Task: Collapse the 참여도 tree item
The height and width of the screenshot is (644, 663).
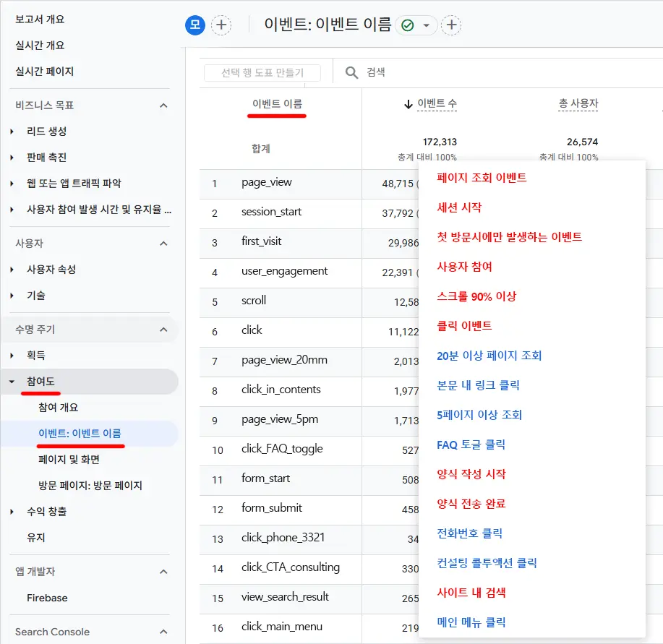Action: click(12, 382)
